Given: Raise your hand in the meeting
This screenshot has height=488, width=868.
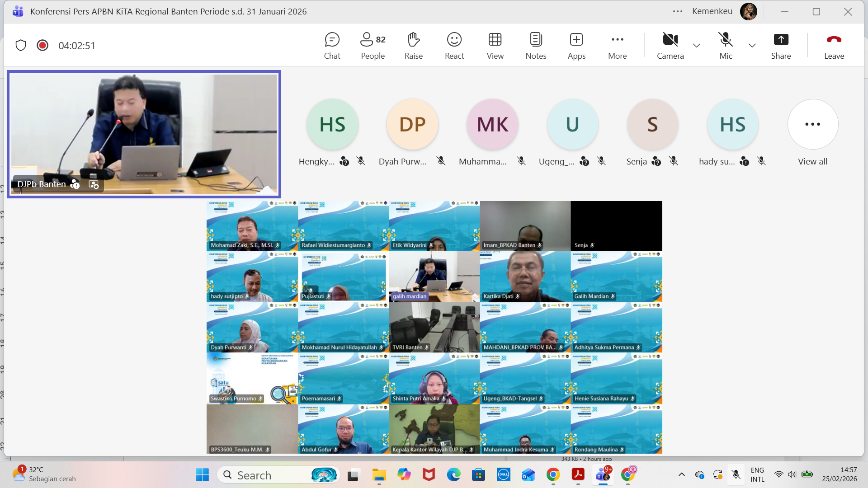Looking at the screenshot, I should coord(413,46).
